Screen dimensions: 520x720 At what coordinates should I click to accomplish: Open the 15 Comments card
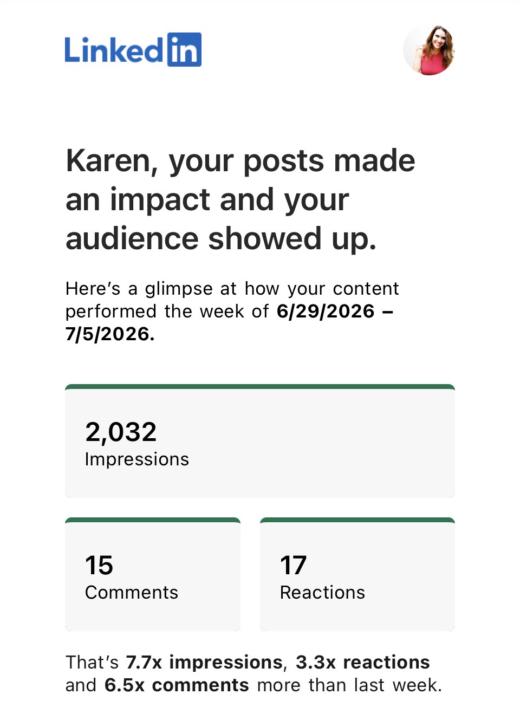coord(153,574)
